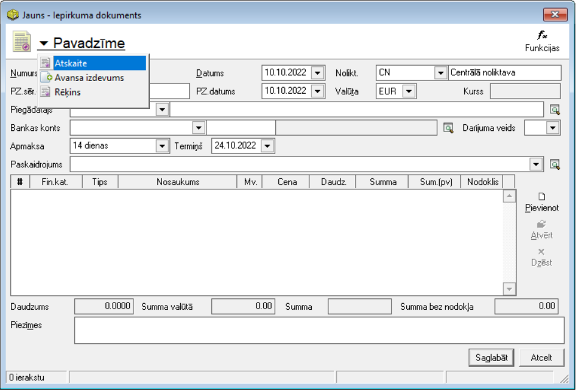The width and height of the screenshot is (578, 392).
Task: Select Rēķins from the document type menu
Action: [x=93, y=92]
